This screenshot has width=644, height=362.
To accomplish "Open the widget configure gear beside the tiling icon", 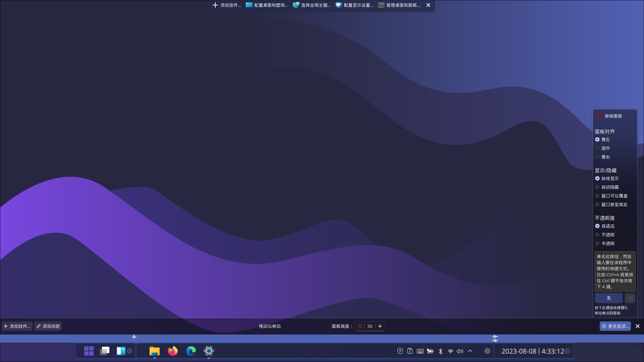I will tap(129, 351).
